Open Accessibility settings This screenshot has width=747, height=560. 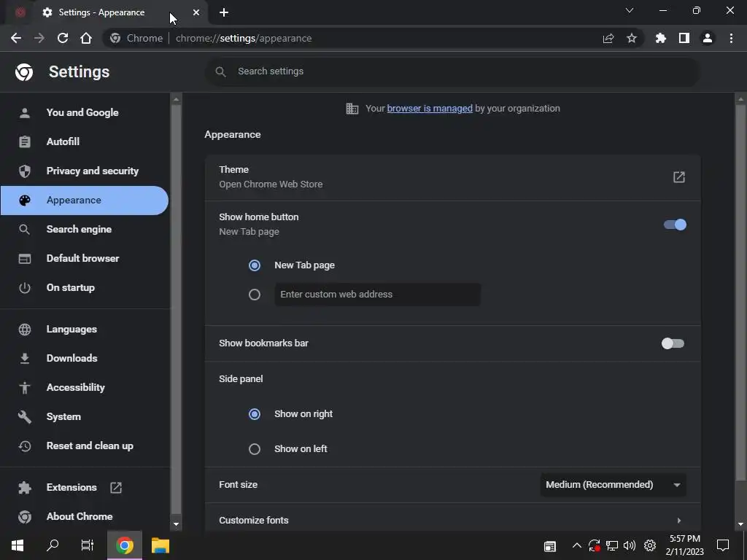coord(84,387)
